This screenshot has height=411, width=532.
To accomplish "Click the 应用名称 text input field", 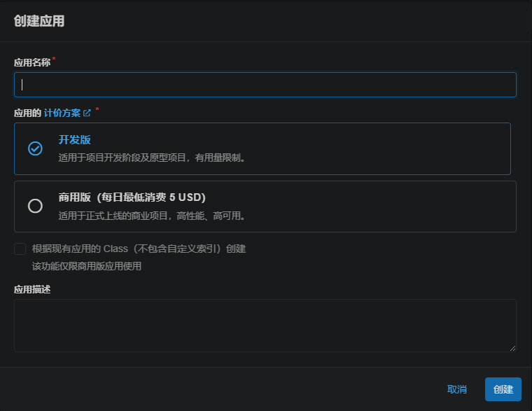I will click(x=265, y=85).
